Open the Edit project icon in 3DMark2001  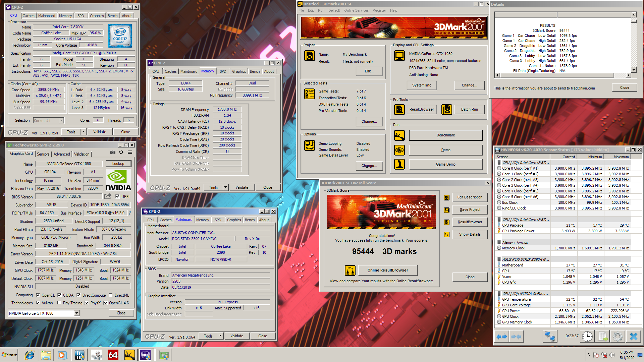point(310,56)
